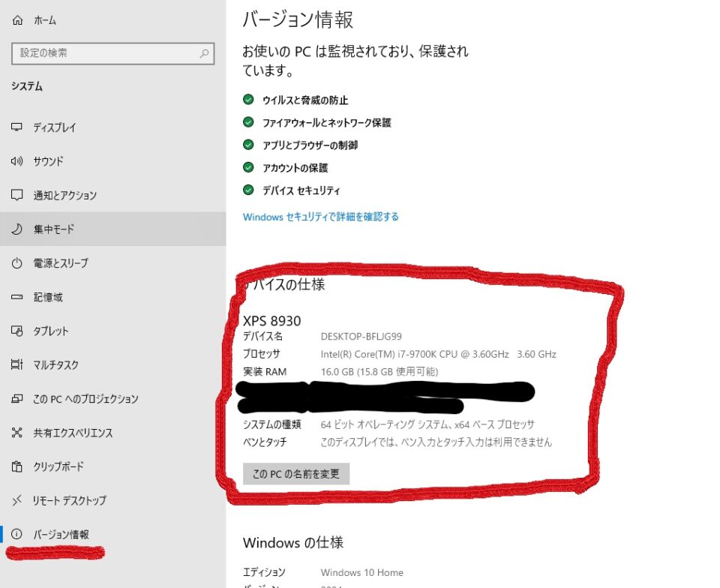Image resolution: width=720 pixels, height=588 pixels.
Task: Click the search magnifier icon
Action: click(x=203, y=53)
